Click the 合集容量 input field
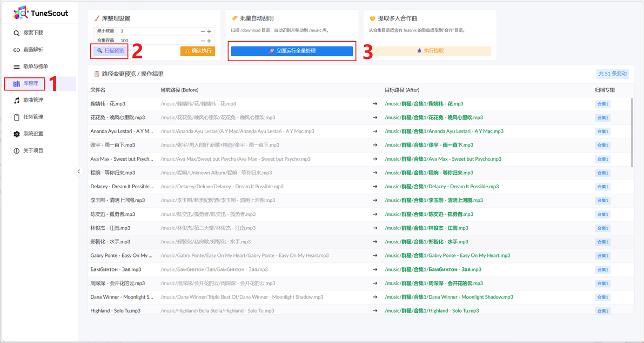Image resolution: width=644 pixels, height=343 pixels. click(158, 41)
